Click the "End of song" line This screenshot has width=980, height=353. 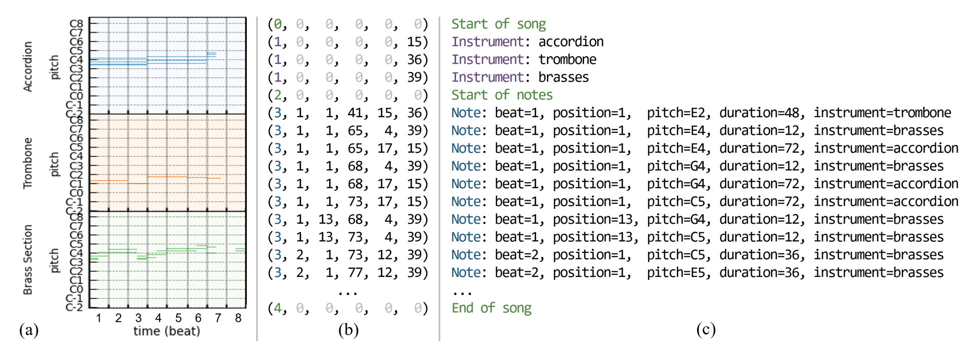(x=492, y=308)
